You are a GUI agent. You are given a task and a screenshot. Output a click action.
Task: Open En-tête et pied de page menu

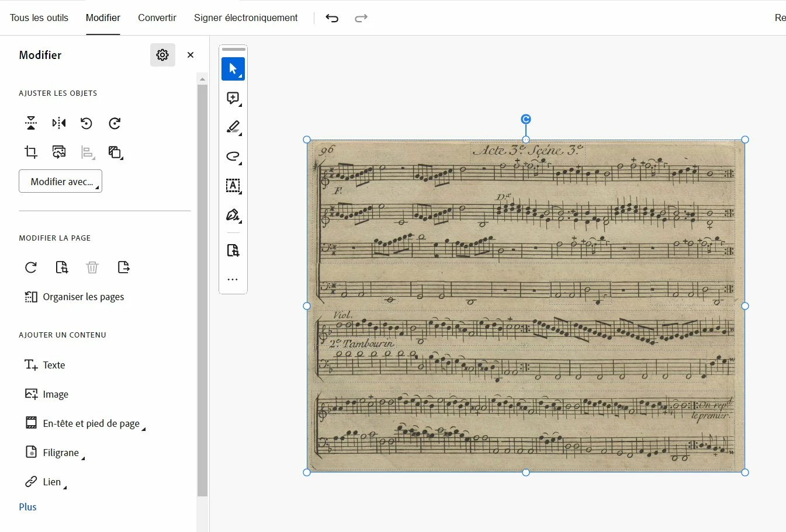pos(85,423)
